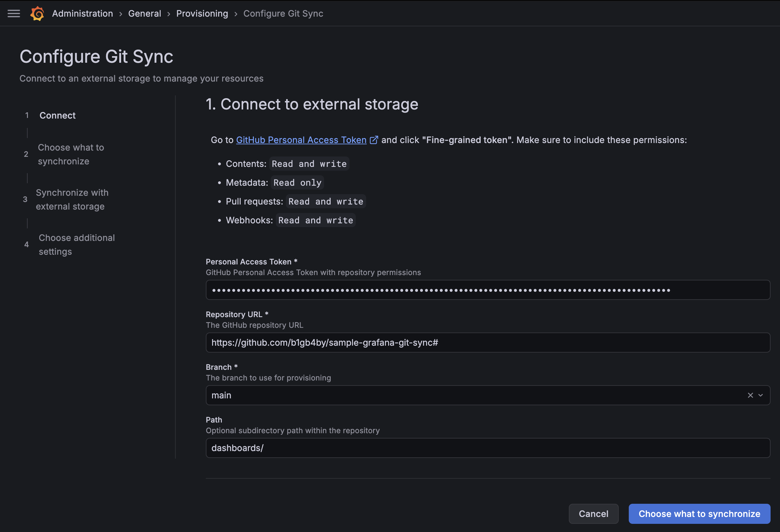Click the Configure Git Sync page title
Screen dimensions: 780x532
pos(96,56)
